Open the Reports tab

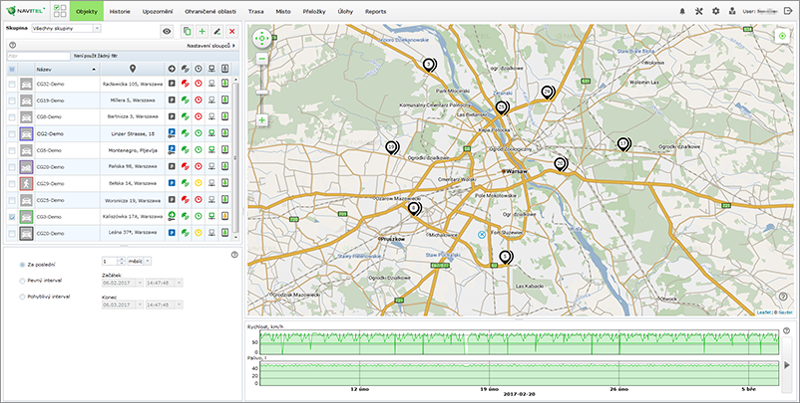[x=376, y=10]
